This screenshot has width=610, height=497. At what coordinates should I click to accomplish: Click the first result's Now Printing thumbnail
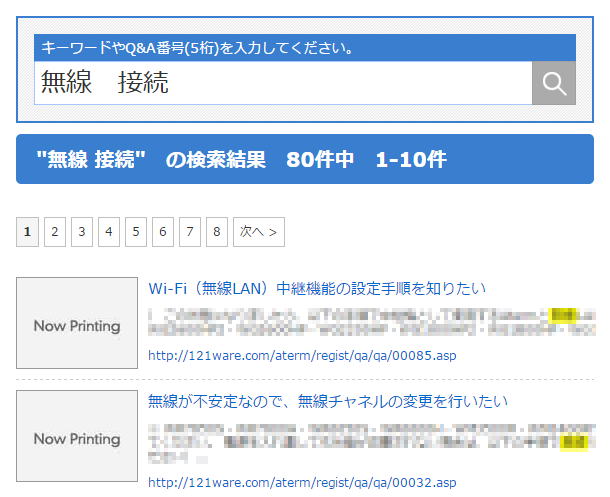click(x=77, y=323)
